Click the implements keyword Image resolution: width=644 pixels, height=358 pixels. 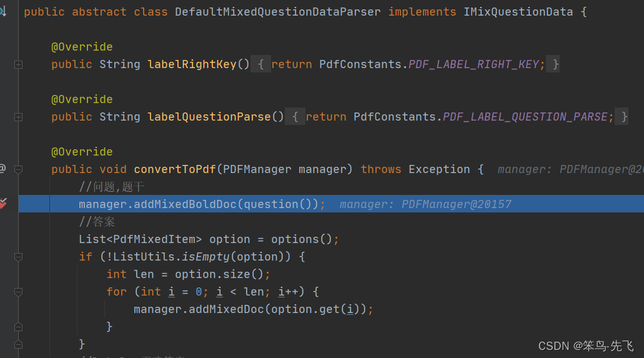click(422, 12)
